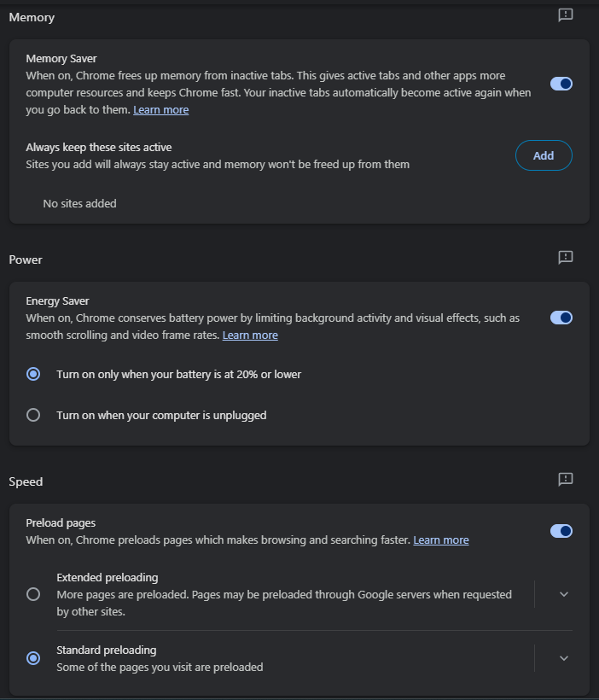Select the Extended preloading radio button
The height and width of the screenshot is (700, 599).
coord(33,594)
